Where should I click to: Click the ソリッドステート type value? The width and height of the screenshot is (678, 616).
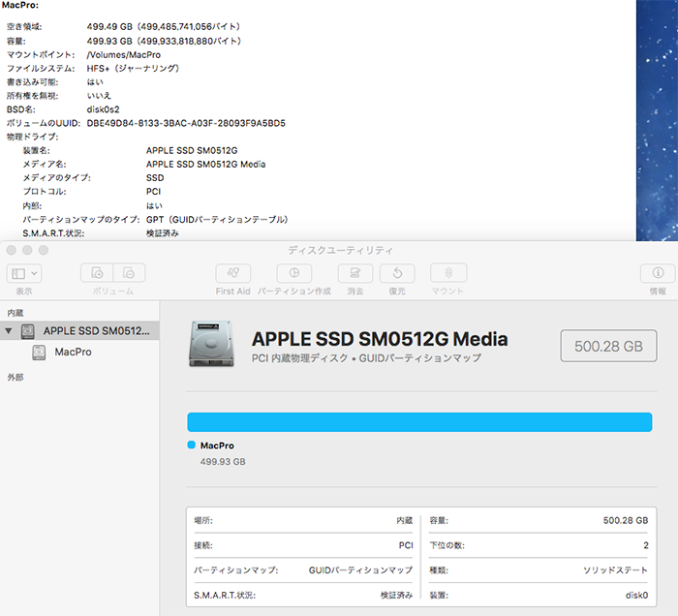[x=615, y=570]
